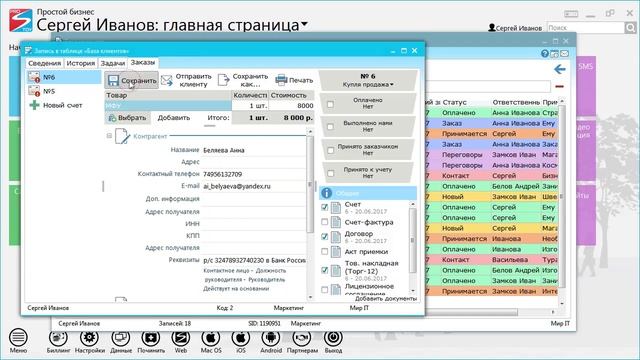Check the Счет-фактура checkbox

324,222
